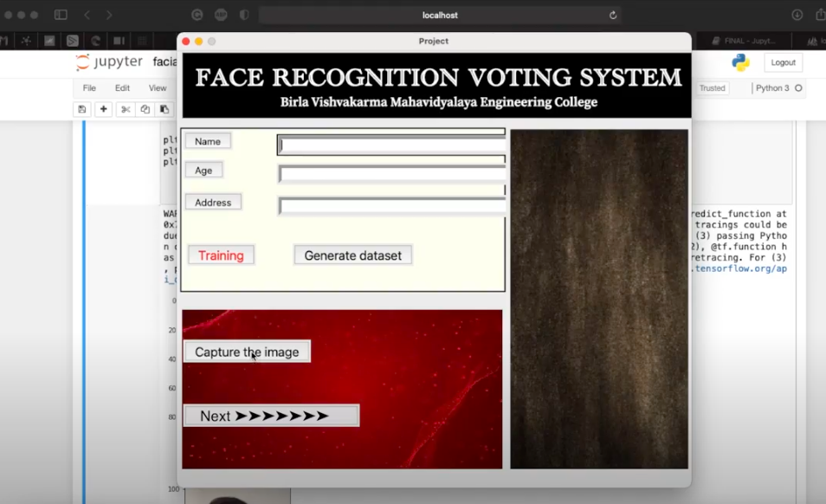Click the tensorflow.org link in output
This screenshot has width=826, height=504.
pyautogui.click(x=740, y=268)
